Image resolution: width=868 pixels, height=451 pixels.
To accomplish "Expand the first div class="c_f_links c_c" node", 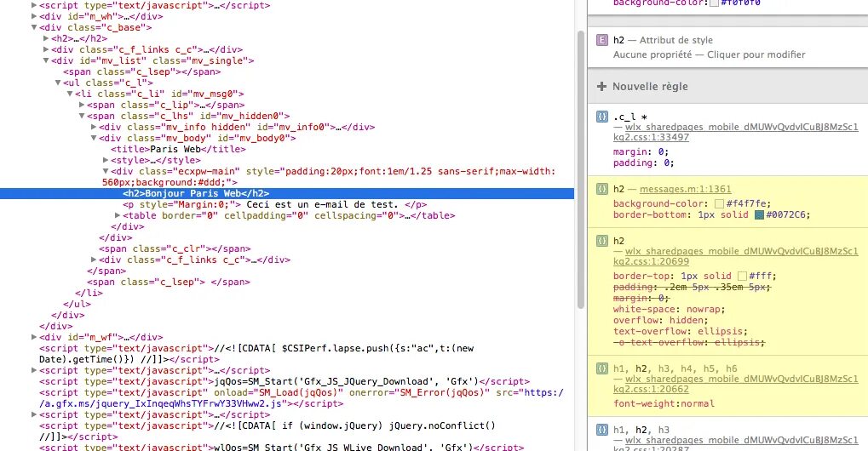I will point(46,49).
